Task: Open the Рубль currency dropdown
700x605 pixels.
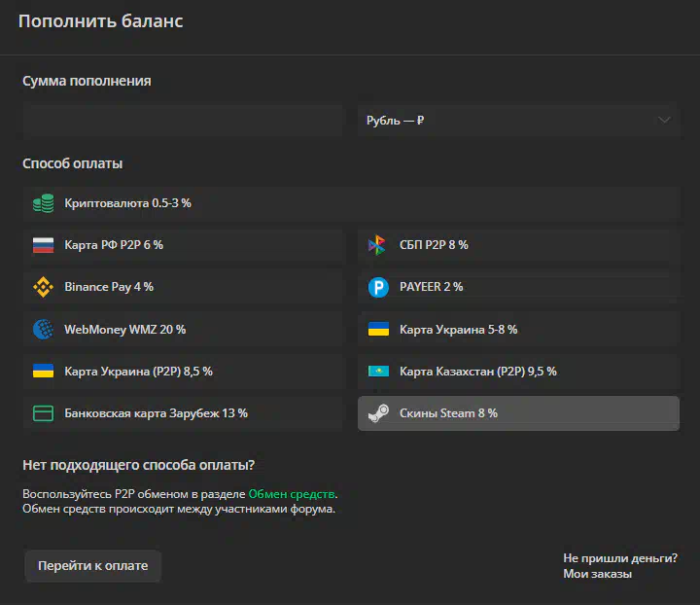Action: (x=518, y=121)
